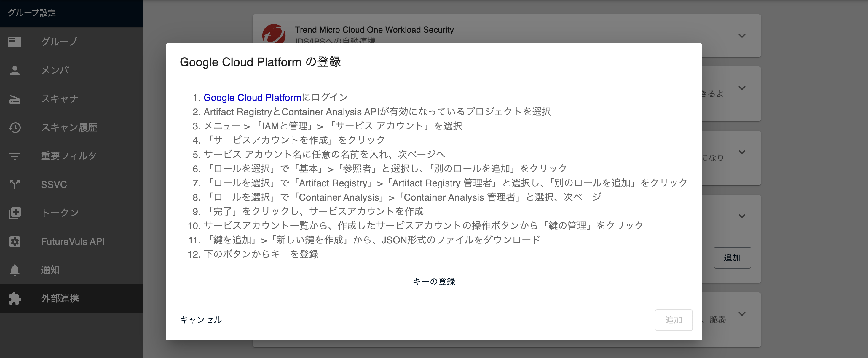Image resolution: width=868 pixels, height=358 pixels.
Task: Click the dialog title Google Cloud Platform の登録
Action: (260, 62)
